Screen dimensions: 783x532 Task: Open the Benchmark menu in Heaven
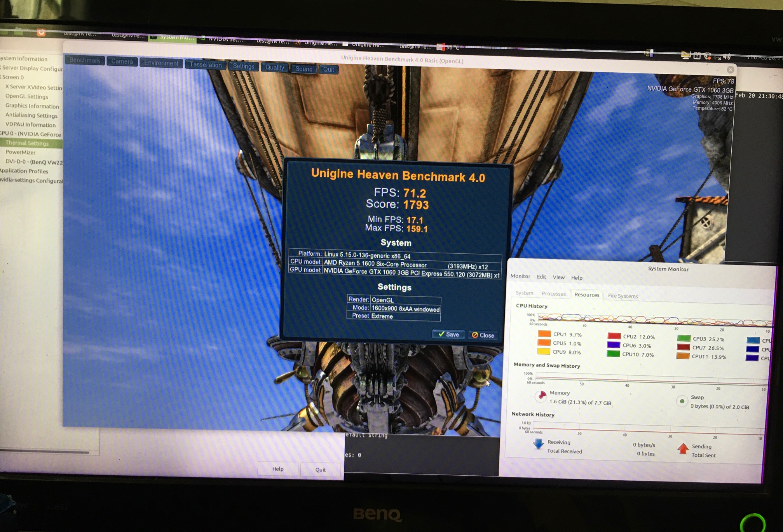[85, 60]
